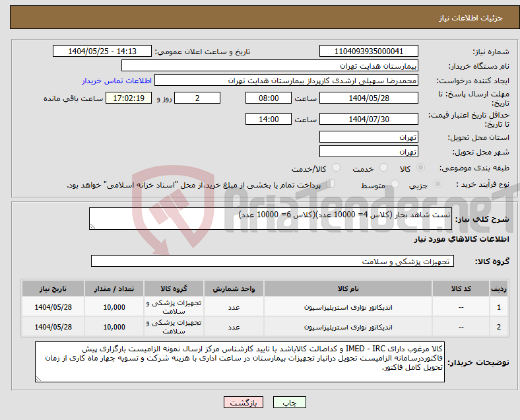The image size is (520, 420).
Task: Click the نام کالا column header
Action: (348, 289)
